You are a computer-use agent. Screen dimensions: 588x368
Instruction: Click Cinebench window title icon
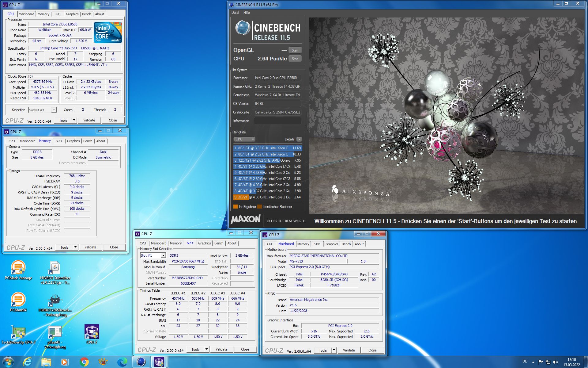pos(232,5)
